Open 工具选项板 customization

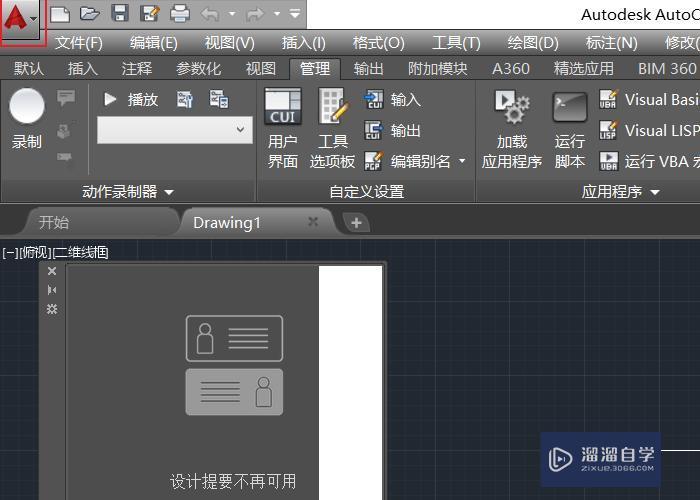point(333,129)
